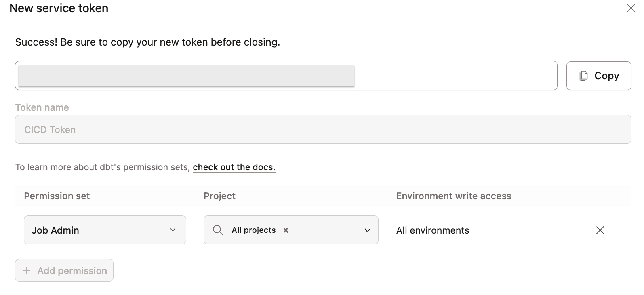Click the chevron icon in Job Admin selector
Viewport: 644px width, 295px height.
[x=173, y=230]
